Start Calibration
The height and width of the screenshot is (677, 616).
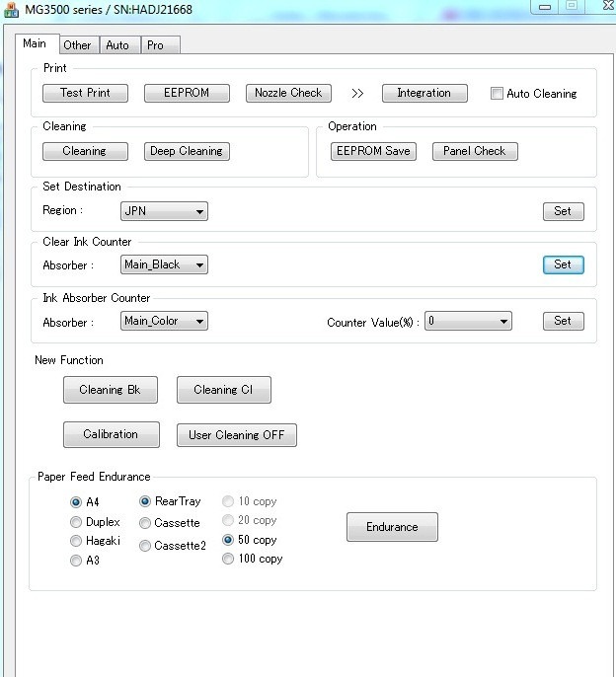point(111,434)
